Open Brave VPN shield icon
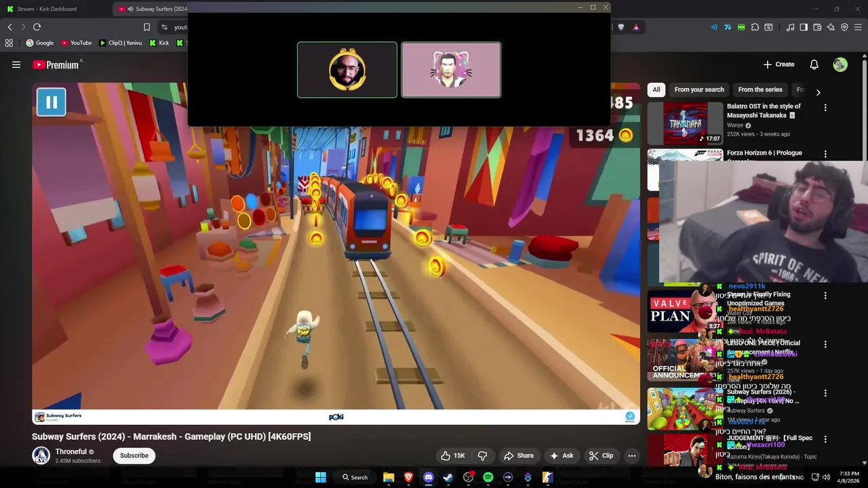Screen dimensions: 868x488 [844, 27]
